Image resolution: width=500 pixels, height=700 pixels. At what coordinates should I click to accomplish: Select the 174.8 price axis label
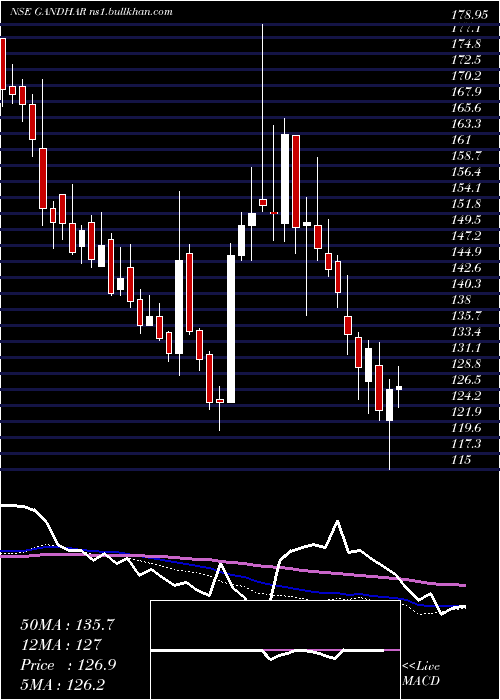[x=467, y=44]
